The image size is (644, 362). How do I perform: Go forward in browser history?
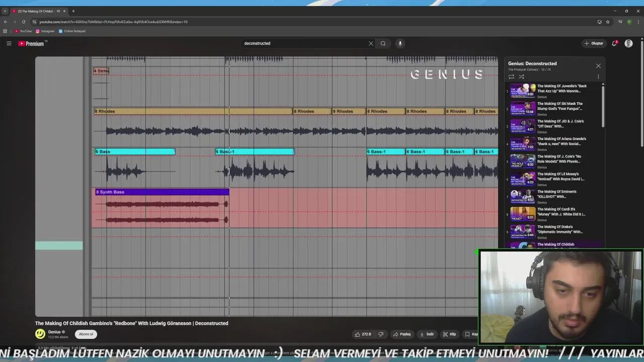tap(15, 22)
